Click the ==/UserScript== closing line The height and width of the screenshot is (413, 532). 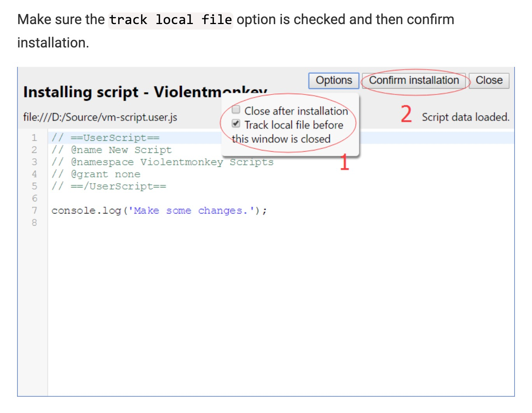click(108, 186)
